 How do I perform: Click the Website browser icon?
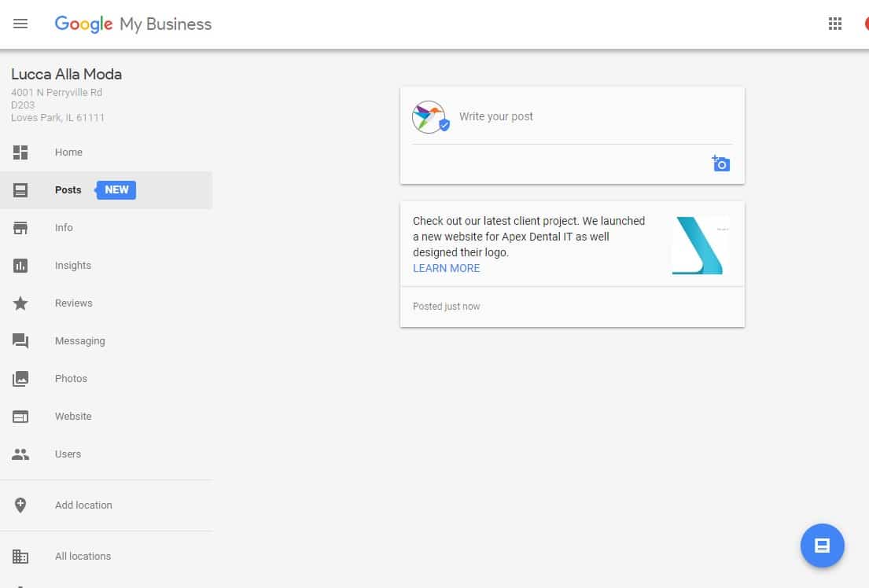click(20, 416)
